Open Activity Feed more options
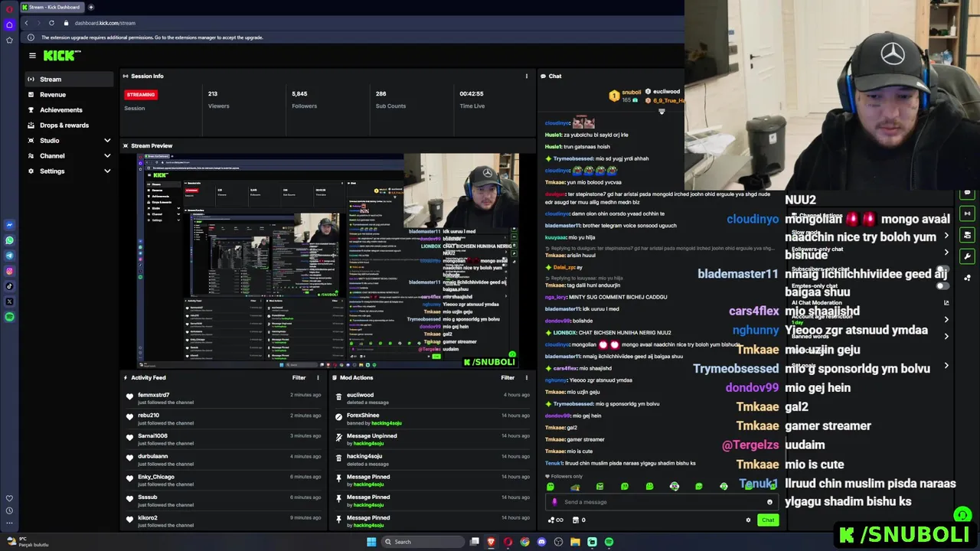Viewport: 980px width, 551px height. coord(318,377)
